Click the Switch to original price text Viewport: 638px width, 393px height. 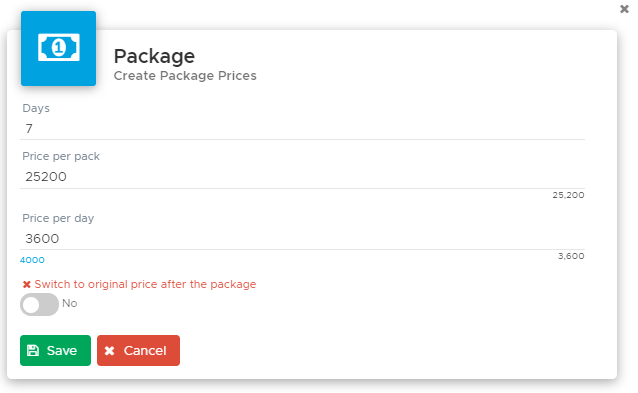pos(145,284)
